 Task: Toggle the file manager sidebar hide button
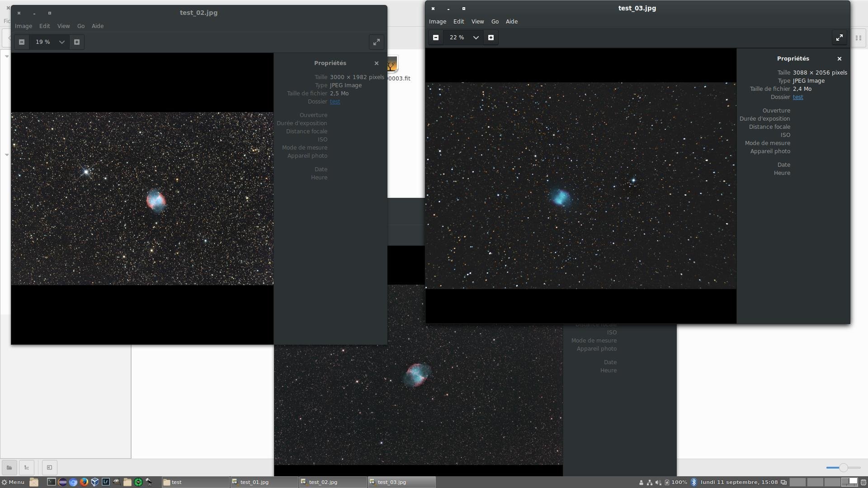point(50,468)
